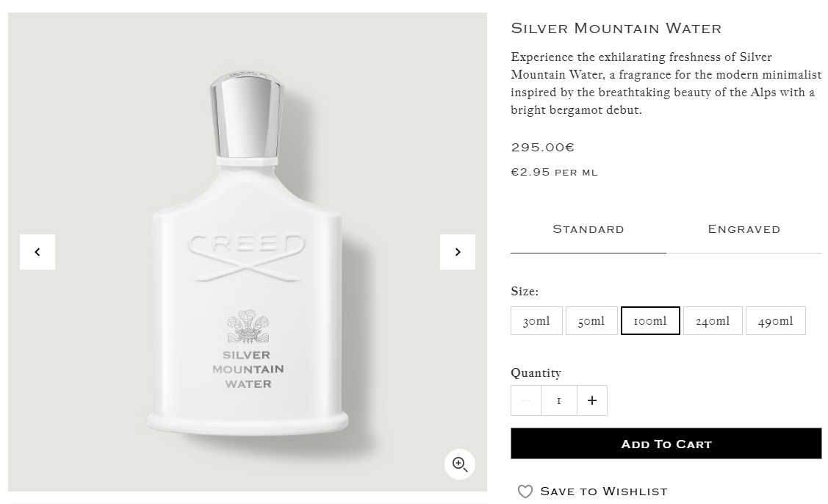Select the 30ml size option

536,320
